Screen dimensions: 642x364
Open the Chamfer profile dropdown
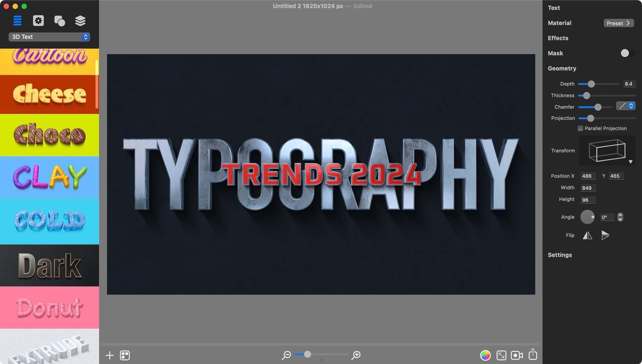pos(626,106)
